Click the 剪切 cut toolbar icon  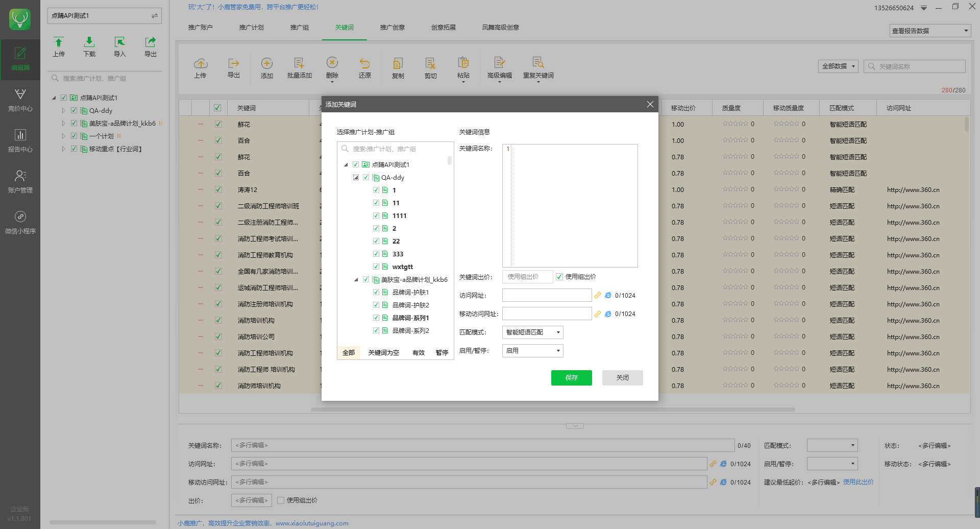point(431,68)
